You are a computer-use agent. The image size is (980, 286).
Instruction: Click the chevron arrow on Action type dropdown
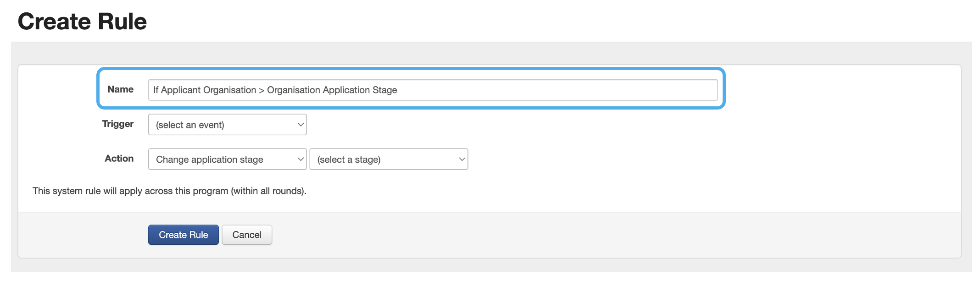point(301,159)
